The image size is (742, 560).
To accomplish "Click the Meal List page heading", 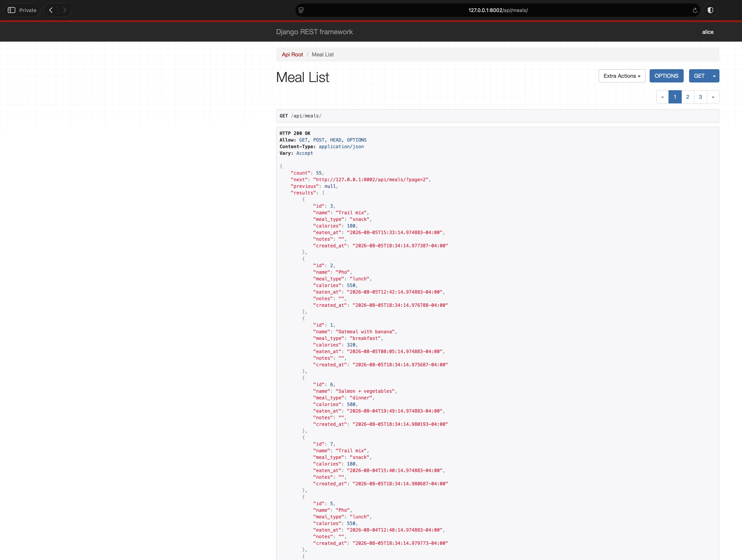I will click(303, 78).
